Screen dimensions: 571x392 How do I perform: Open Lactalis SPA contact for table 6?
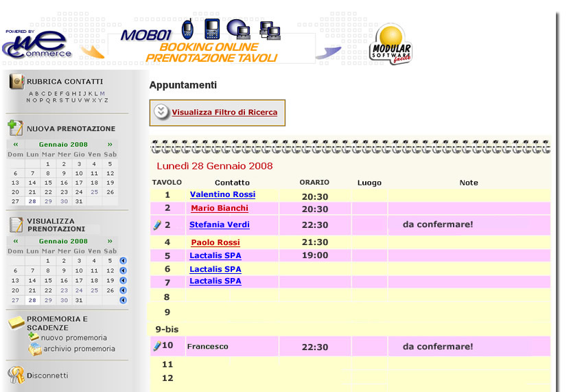tap(215, 269)
